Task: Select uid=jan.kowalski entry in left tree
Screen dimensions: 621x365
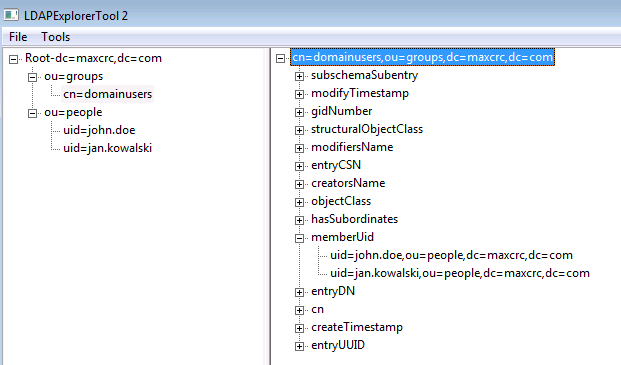Action: click(107, 148)
